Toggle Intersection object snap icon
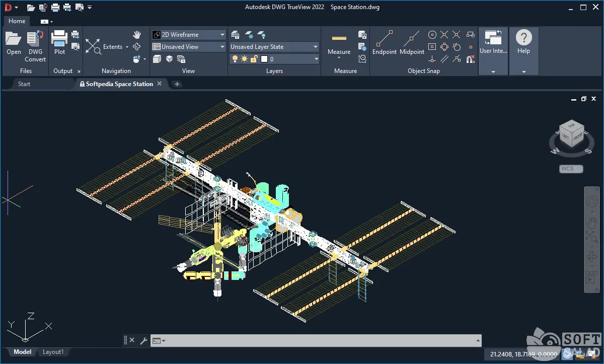 [456, 35]
